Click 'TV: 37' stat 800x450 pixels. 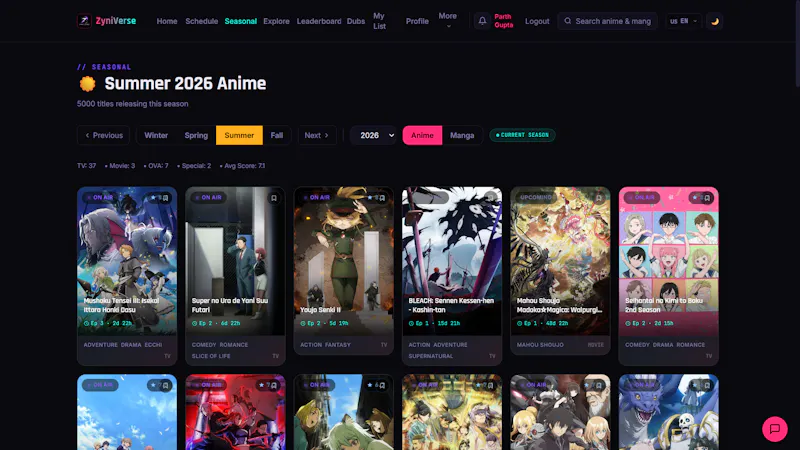(x=87, y=166)
